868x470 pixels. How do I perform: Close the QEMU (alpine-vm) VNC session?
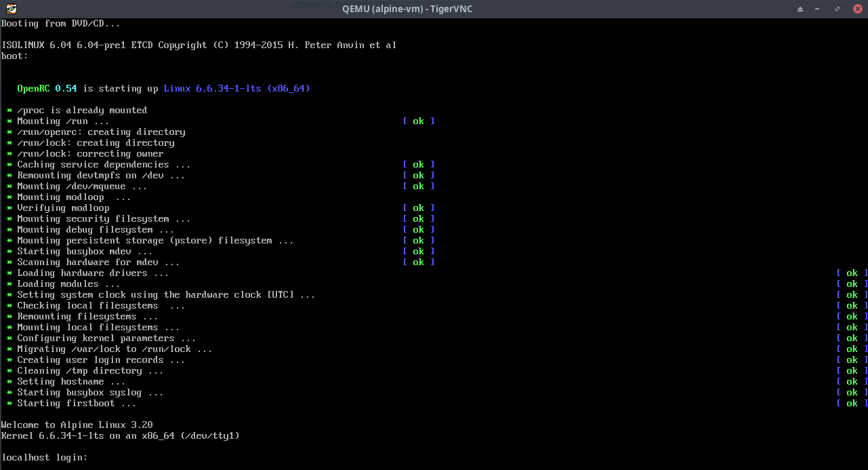tap(856, 9)
